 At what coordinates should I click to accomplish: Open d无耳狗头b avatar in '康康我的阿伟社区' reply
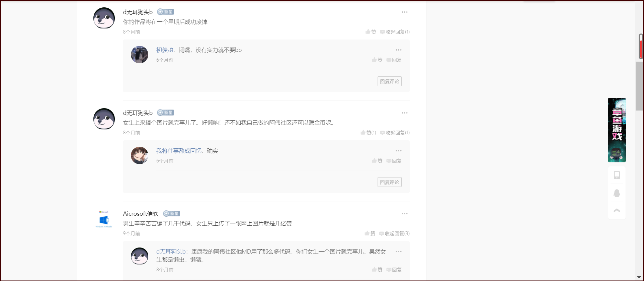[x=140, y=256]
